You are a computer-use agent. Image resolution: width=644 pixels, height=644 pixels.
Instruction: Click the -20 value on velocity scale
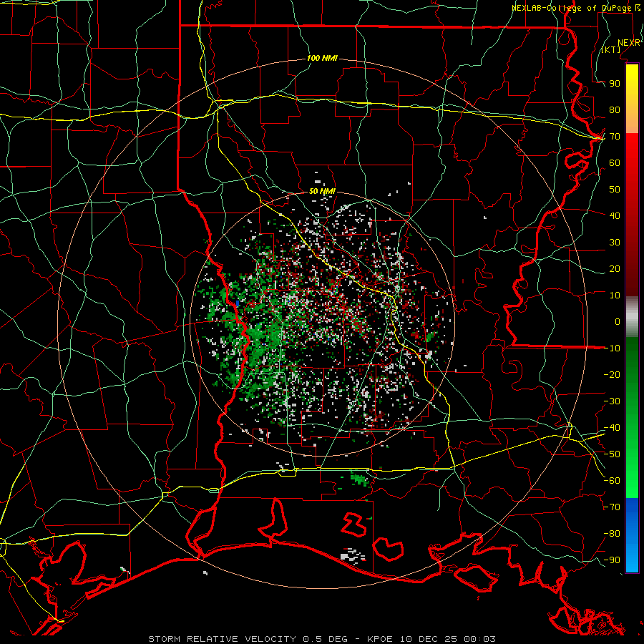612,375
